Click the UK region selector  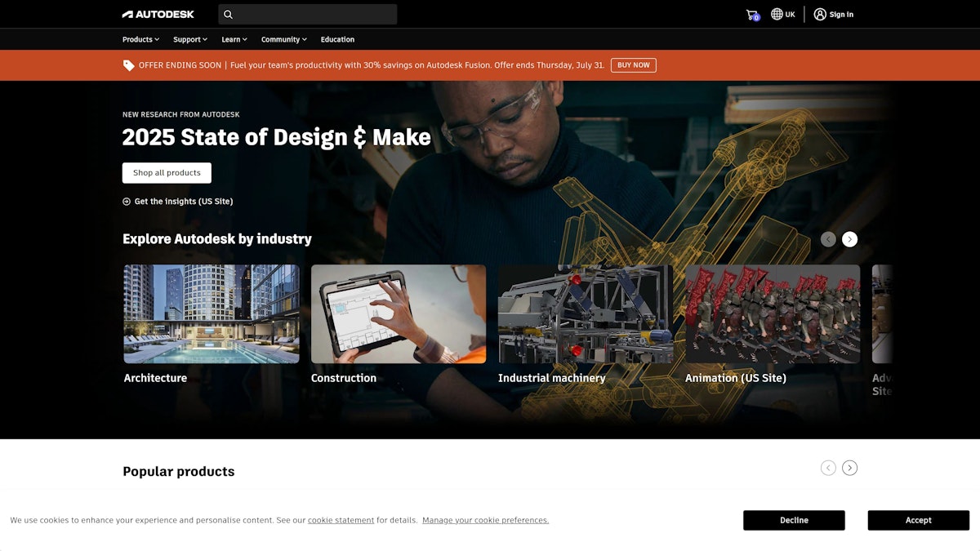(x=783, y=14)
